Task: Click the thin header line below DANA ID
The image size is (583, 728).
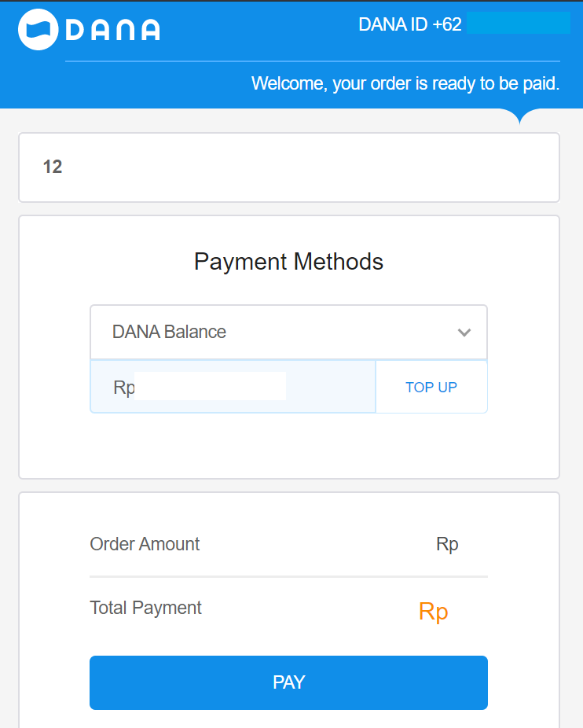Action: click(312, 61)
